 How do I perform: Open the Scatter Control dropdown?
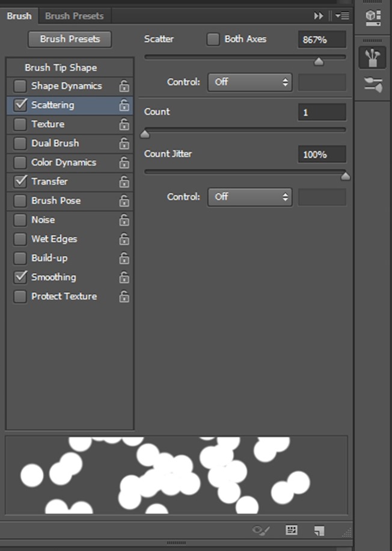(250, 82)
